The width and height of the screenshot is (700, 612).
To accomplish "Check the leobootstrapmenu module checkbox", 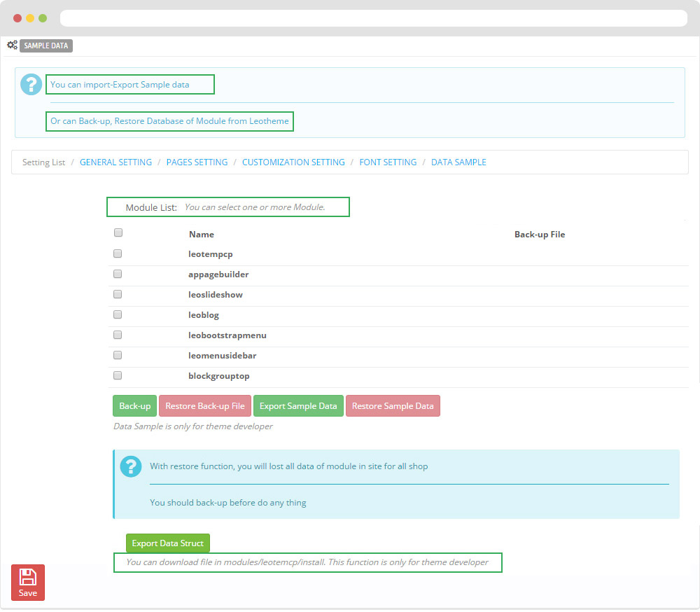I will [118, 335].
